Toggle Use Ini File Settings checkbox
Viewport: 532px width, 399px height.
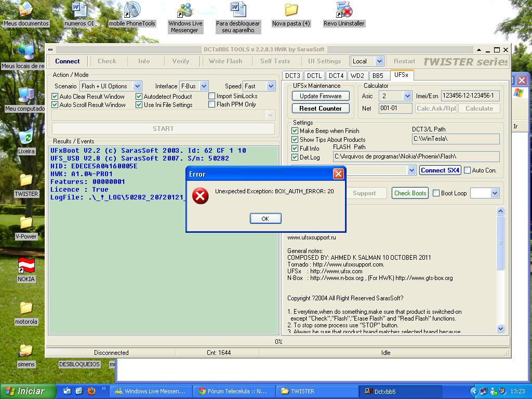[139, 105]
